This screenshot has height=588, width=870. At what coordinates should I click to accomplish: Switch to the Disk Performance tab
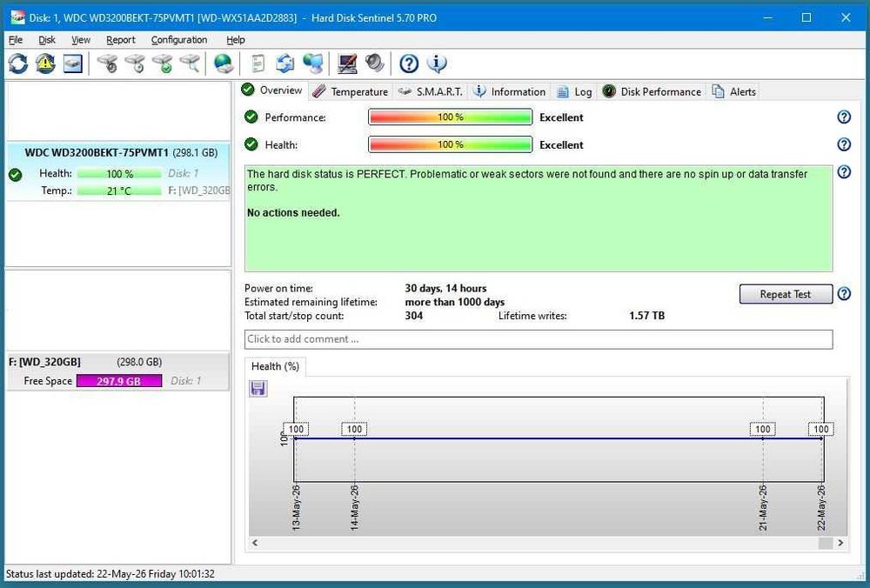[652, 91]
